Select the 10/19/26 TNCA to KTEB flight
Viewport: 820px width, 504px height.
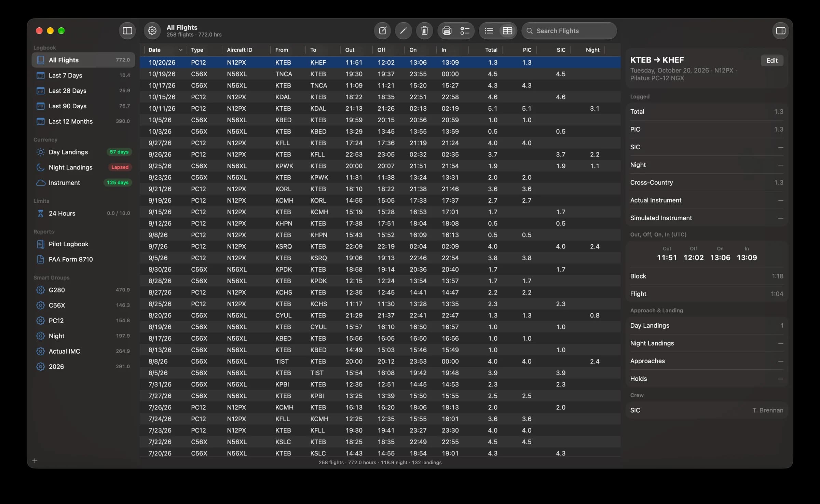(380, 74)
